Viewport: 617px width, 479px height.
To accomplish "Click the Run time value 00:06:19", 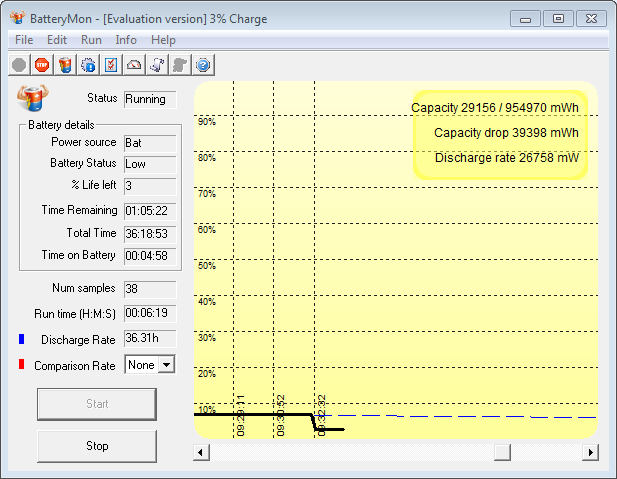I will (x=150, y=313).
